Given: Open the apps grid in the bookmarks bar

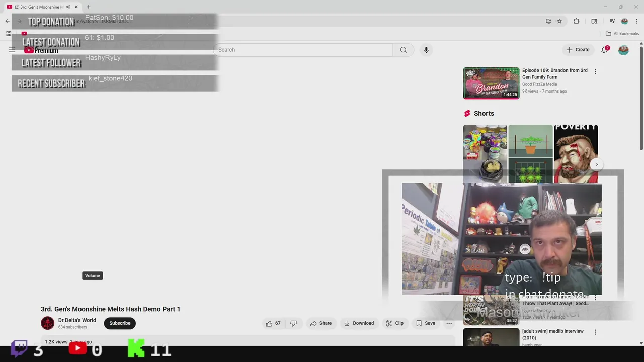Looking at the screenshot, I should [x=9, y=34].
